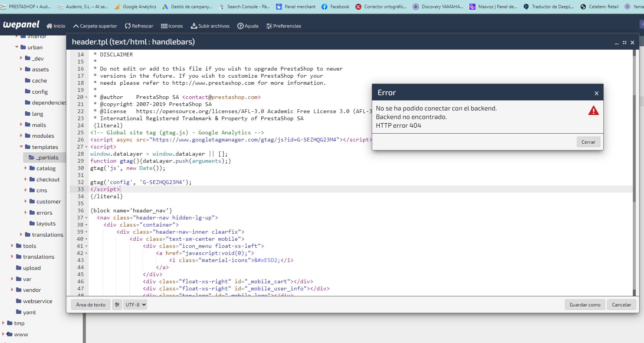Click the wepanel logo

pos(21,25)
